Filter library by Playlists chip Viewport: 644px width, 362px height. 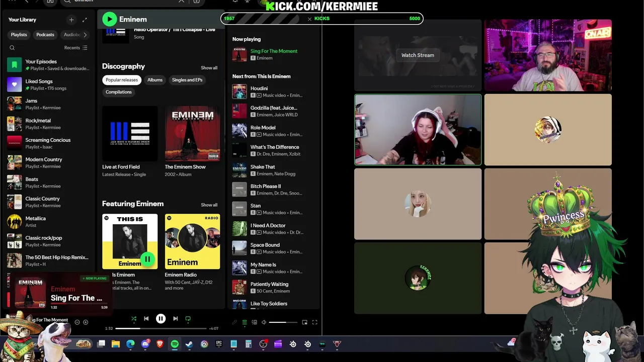click(x=19, y=35)
